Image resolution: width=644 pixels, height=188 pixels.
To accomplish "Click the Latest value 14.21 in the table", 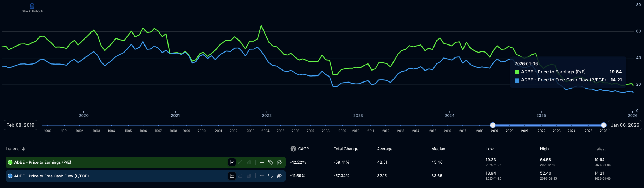I will click(599, 173).
